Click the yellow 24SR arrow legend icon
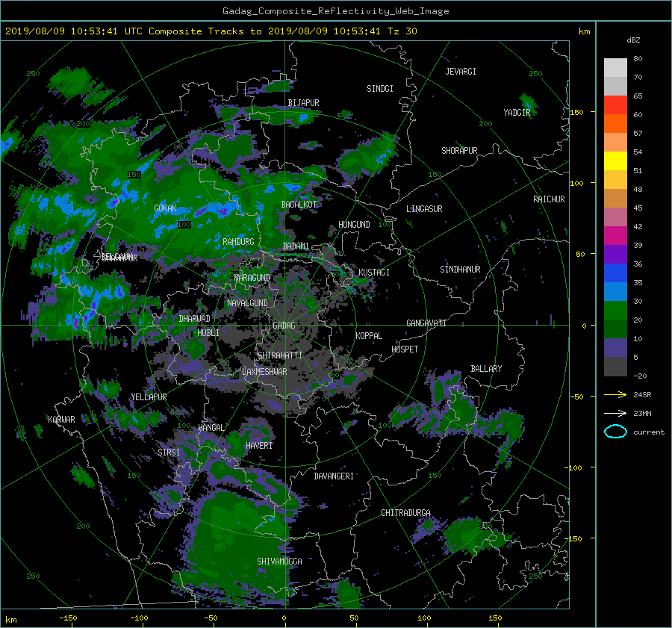Viewport: 672px width, 628px height. coord(615,394)
